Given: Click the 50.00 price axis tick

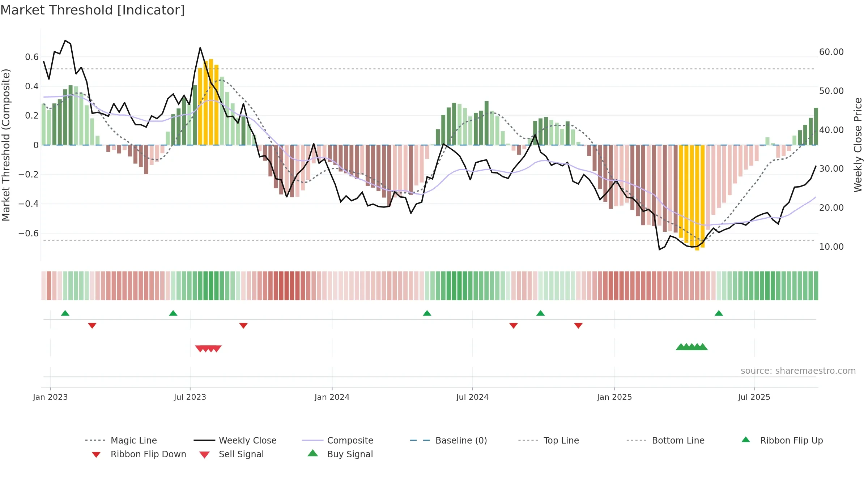Looking at the screenshot, I should 831,91.
